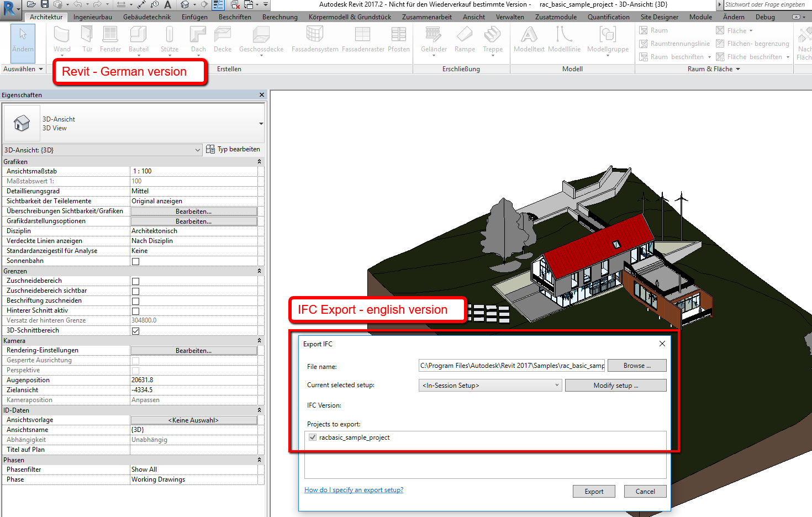This screenshot has height=517, width=812.
Task: Click the Save disk icon in quick access toolbar
Action: click(45, 4)
